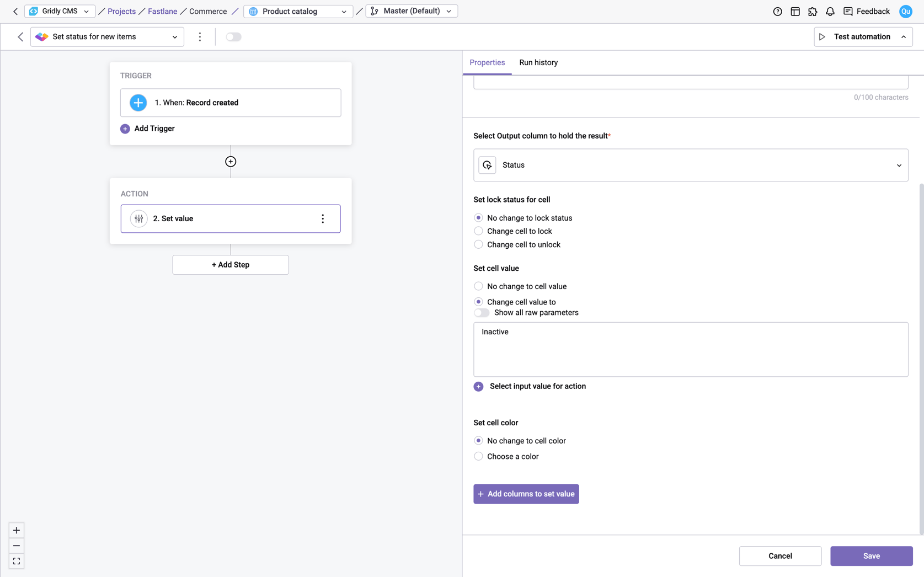Open the Fastlane breadcrumb link

coord(162,11)
